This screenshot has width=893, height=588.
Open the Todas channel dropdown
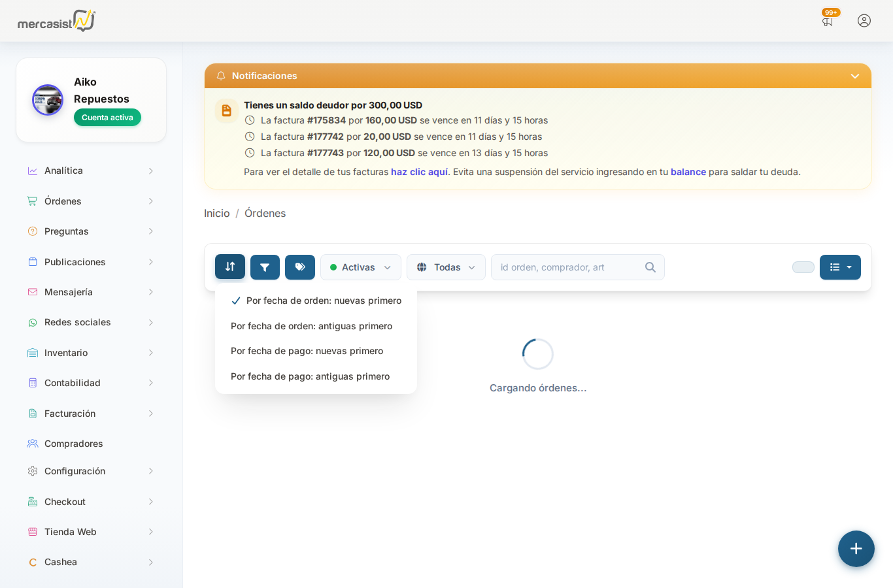(x=446, y=267)
